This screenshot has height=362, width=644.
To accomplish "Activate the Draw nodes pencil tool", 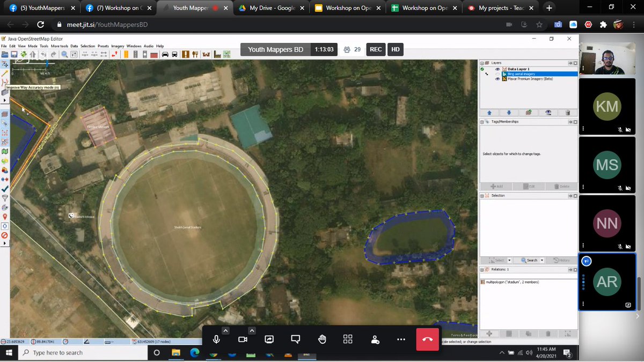I will pyautogui.click(x=5, y=73).
